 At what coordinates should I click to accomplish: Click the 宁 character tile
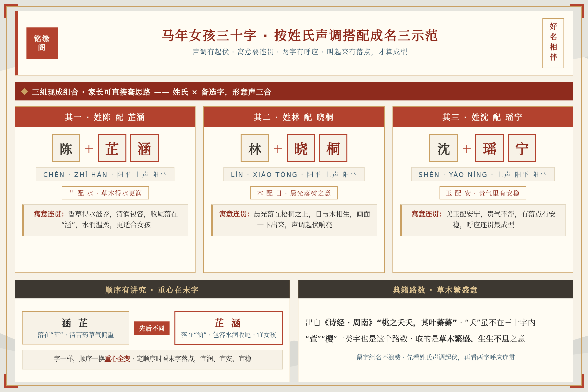click(x=522, y=148)
